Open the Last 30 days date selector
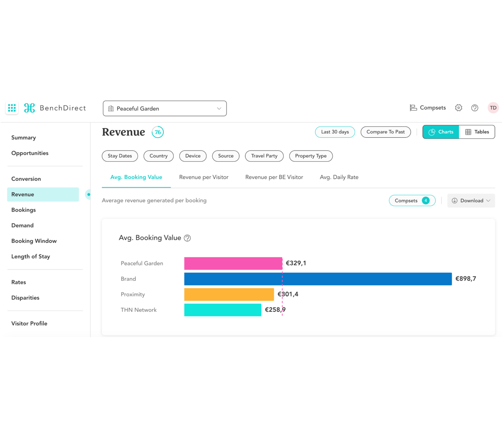502x448 pixels. point(335,132)
